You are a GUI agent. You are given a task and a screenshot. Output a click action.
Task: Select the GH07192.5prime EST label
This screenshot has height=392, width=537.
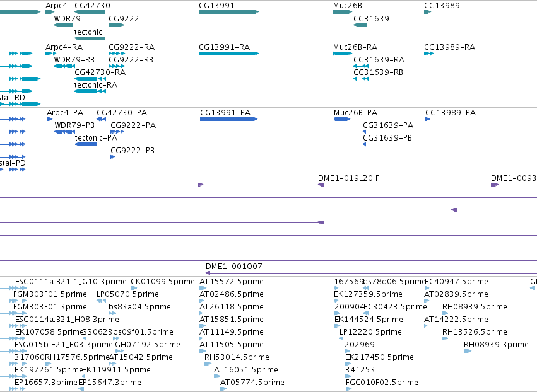148,345
